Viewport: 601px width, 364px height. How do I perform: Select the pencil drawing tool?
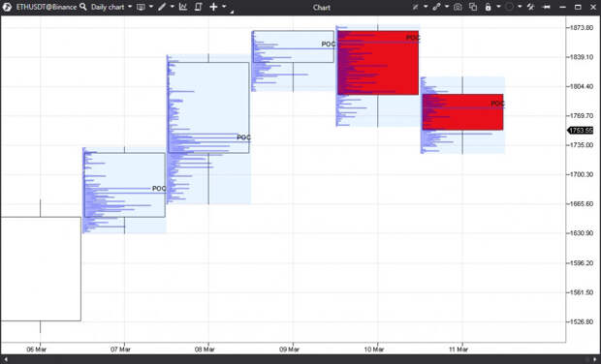162,7
